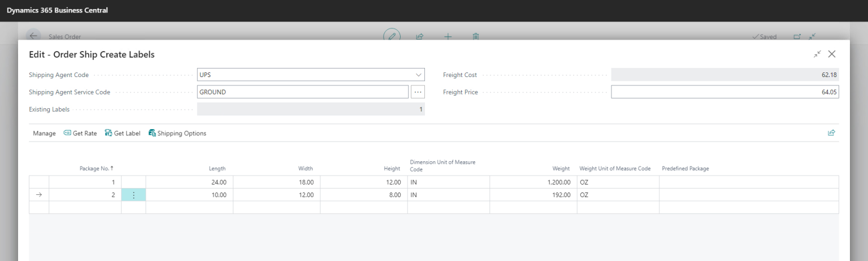Click the share icon beside edit pencil
This screenshot has height=261, width=868.
(x=420, y=36)
